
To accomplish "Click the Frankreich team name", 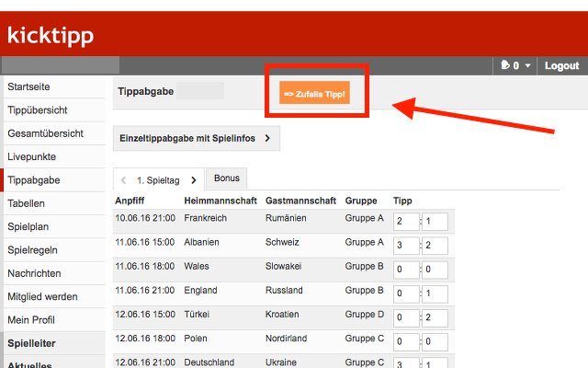I will point(205,218).
